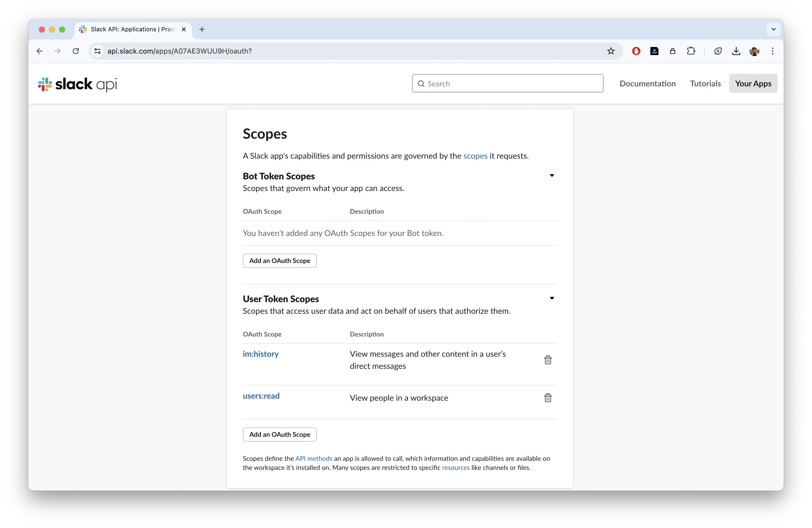Delete the im:history scope with trash icon
This screenshot has width=812, height=528.
click(548, 360)
